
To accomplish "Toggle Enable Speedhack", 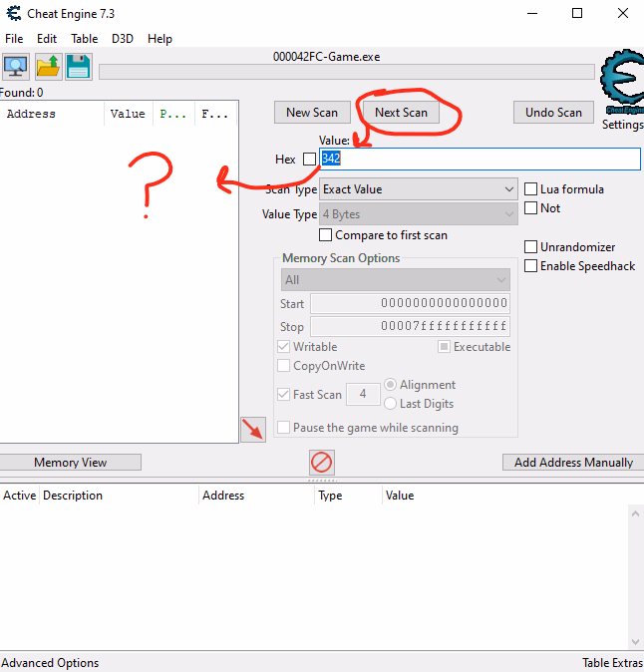I will 531,266.
